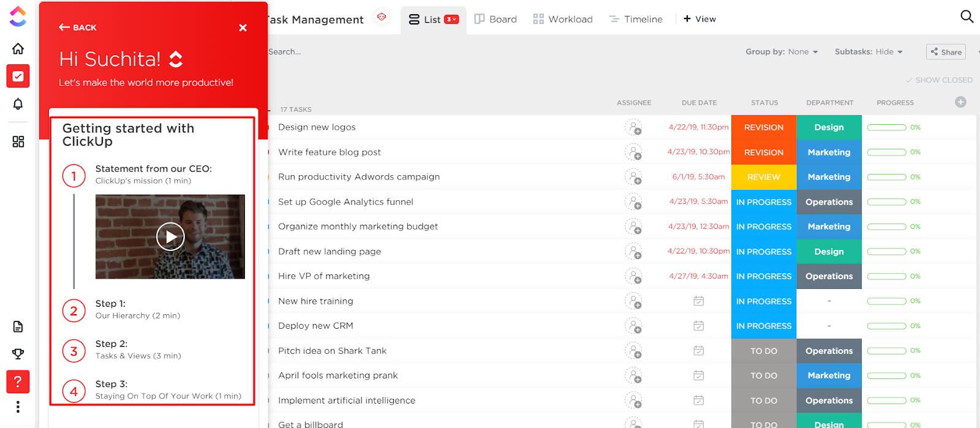
Task: Assign someone to Design new logos
Action: point(633,127)
